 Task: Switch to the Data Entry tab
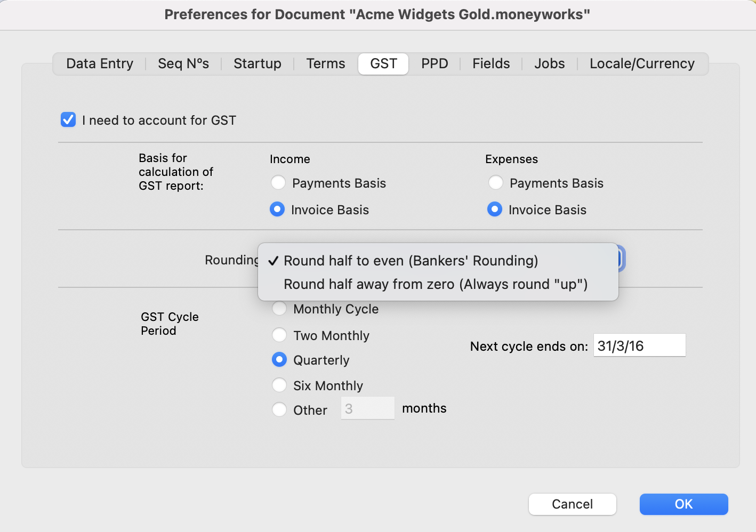(99, 63)
